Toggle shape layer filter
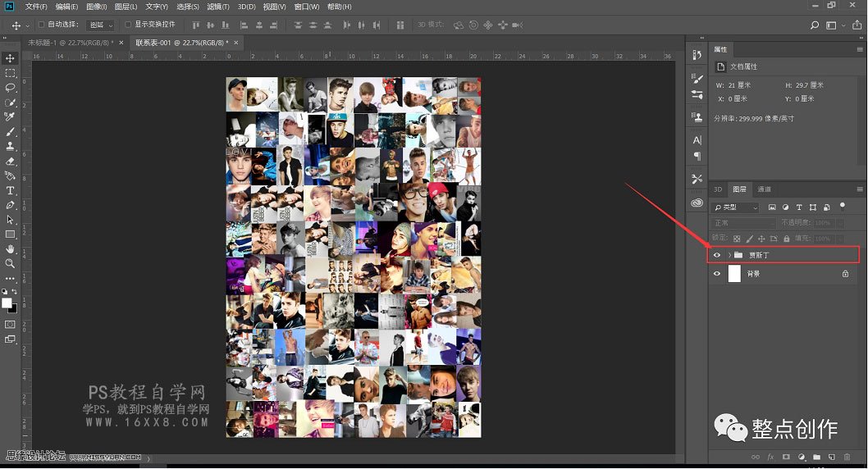The height and width of the screenshot is (469, 868). (x=813, y=207)
